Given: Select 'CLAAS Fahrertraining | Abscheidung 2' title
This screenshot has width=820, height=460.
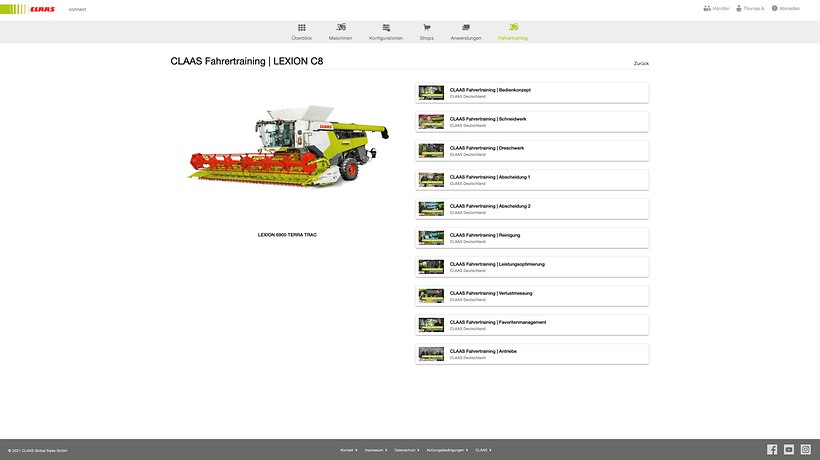Looking at the screenshot, I should 490,206.
